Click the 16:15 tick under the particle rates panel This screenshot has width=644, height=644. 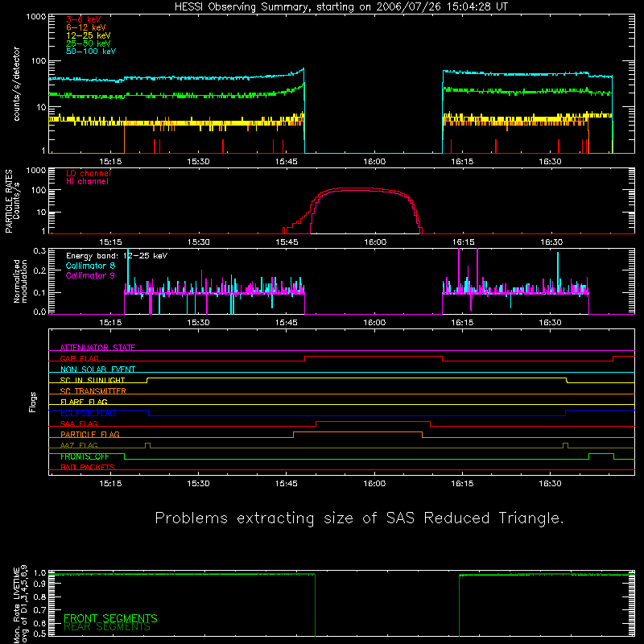(x=464, y=242)
